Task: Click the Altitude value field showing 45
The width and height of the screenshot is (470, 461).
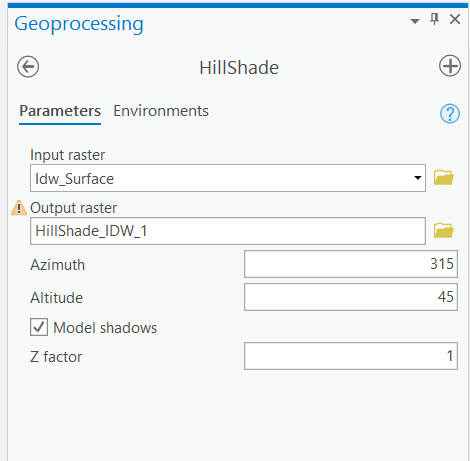Action: pyautogui.click(x=351, y=297)
